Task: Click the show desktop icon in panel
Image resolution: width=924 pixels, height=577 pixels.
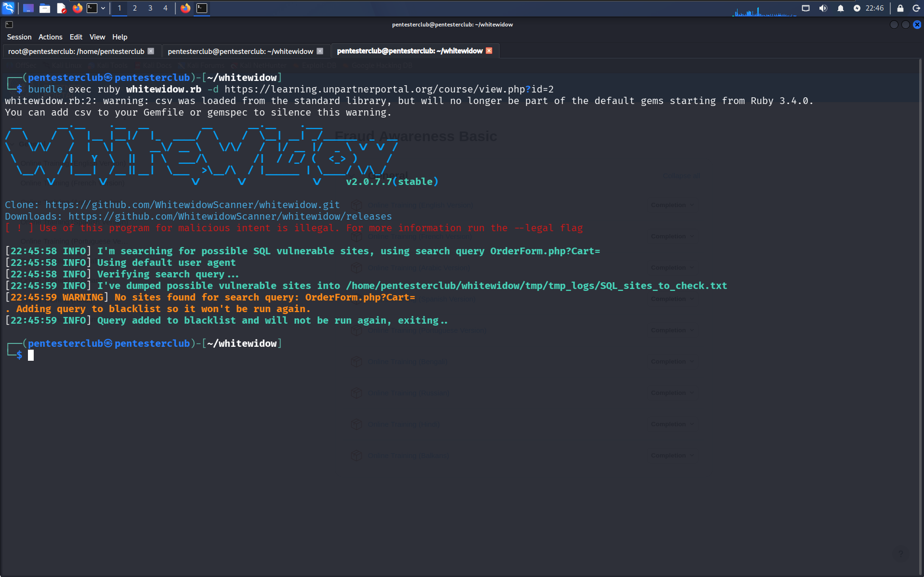Action: coord(28,8)
